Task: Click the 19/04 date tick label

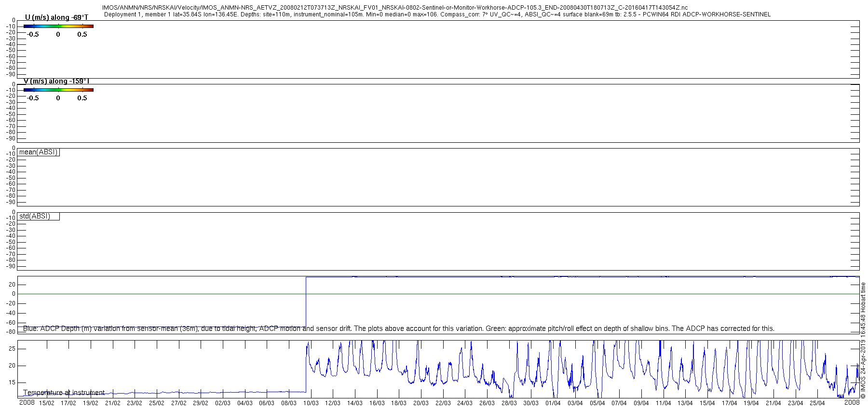Action: click(x=751, y=403)
